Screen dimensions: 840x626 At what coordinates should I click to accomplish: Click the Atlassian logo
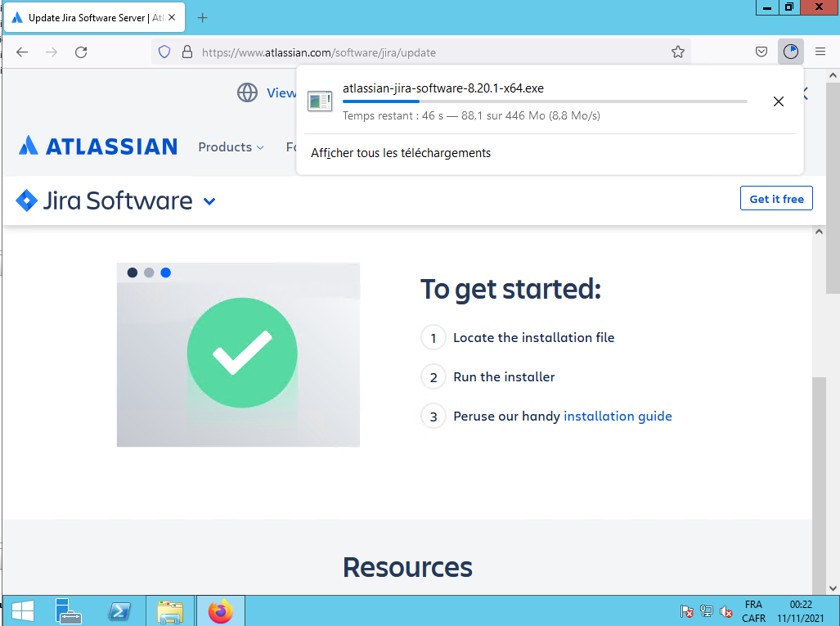[98, 146]
